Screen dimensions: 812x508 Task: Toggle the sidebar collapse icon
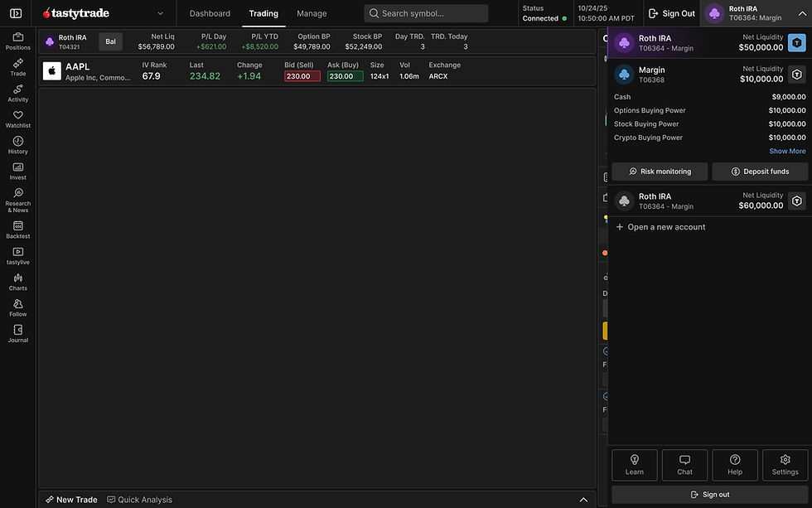[x=16, y=13]
